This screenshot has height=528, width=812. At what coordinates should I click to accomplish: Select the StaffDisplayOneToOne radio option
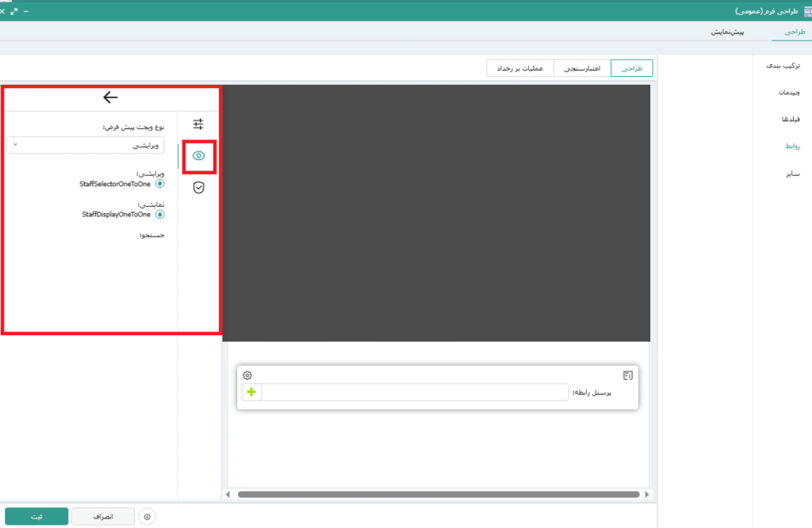[x=160, y=214]
